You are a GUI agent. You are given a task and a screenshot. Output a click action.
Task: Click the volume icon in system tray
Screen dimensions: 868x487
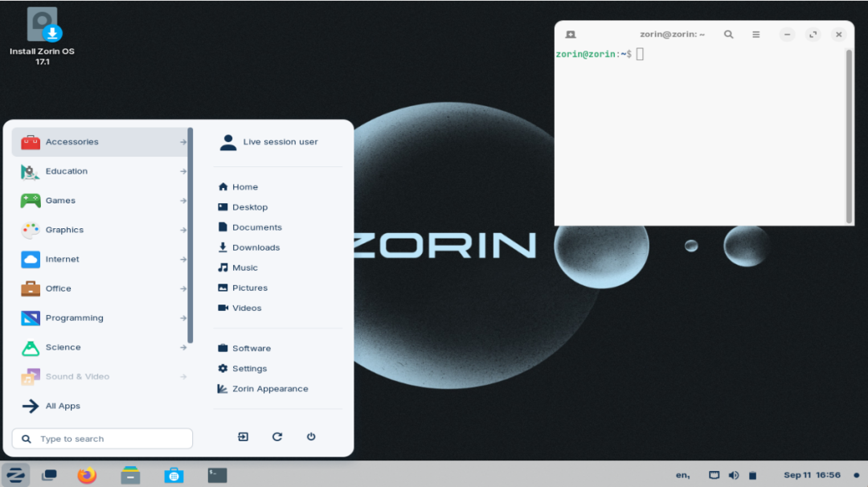(x=734, y=475)
